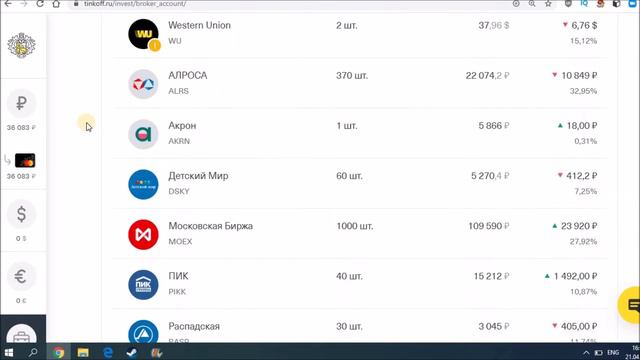Viewport: 640px width, 360px height.
Task: Switch the ENG keyboard language indicator
Action: point(613,352)
